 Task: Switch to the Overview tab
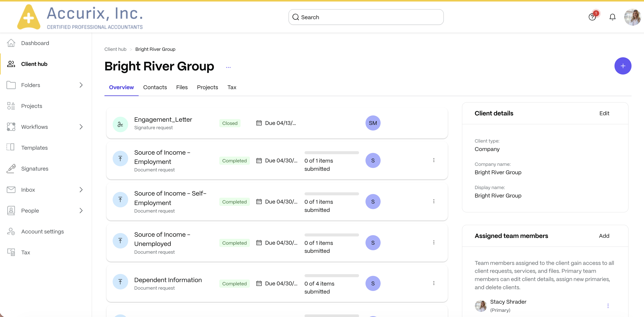[121, 87]
